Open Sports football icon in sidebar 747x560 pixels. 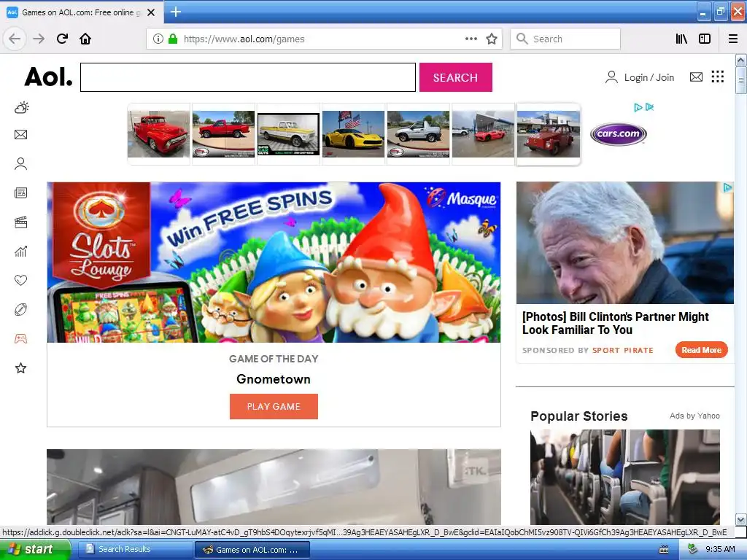(20, 309)
